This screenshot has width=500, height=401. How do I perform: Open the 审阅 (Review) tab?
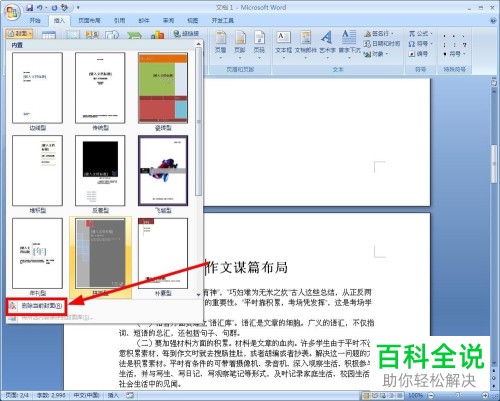click(x=168, y=21)
